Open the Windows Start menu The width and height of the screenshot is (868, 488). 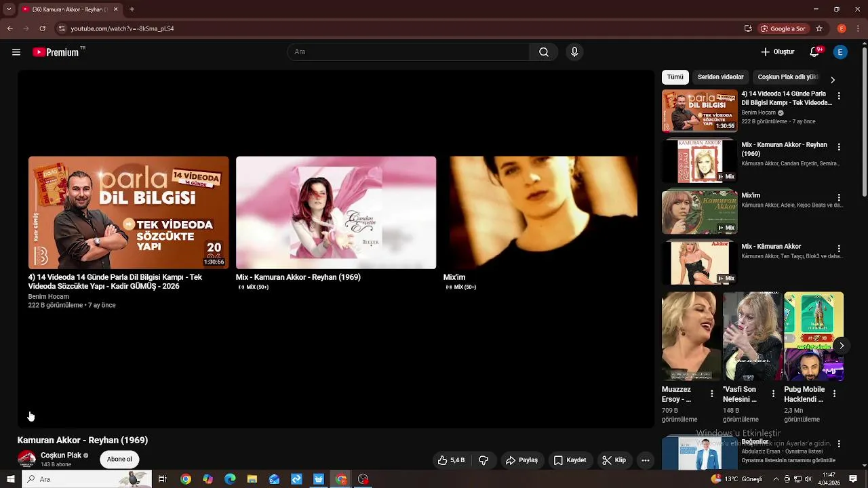coord(10,479)
